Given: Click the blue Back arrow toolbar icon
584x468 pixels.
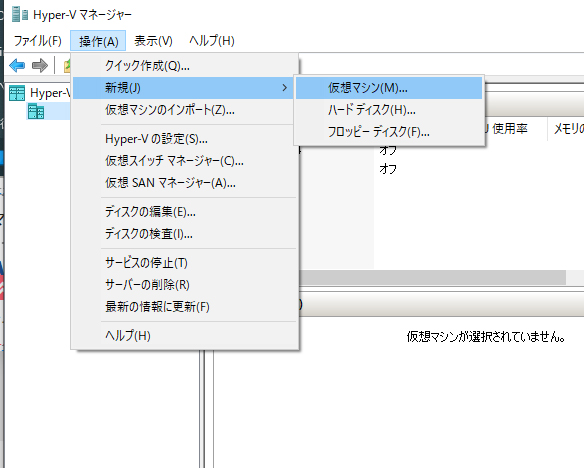Looking at the screenshot, I should (17, 66).
